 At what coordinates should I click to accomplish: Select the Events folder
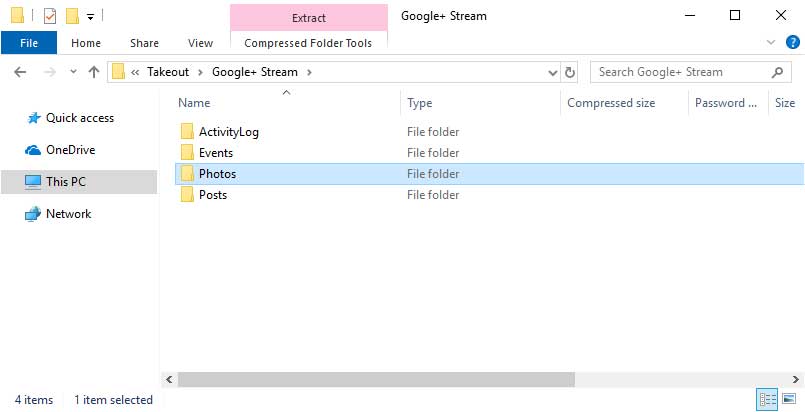tap(216, 153)
